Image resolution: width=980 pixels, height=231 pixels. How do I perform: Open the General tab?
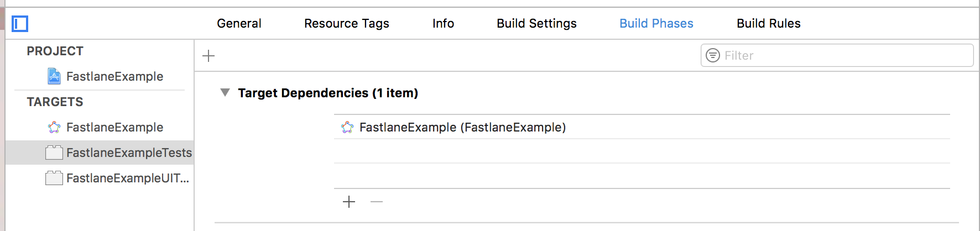point(239,23)
